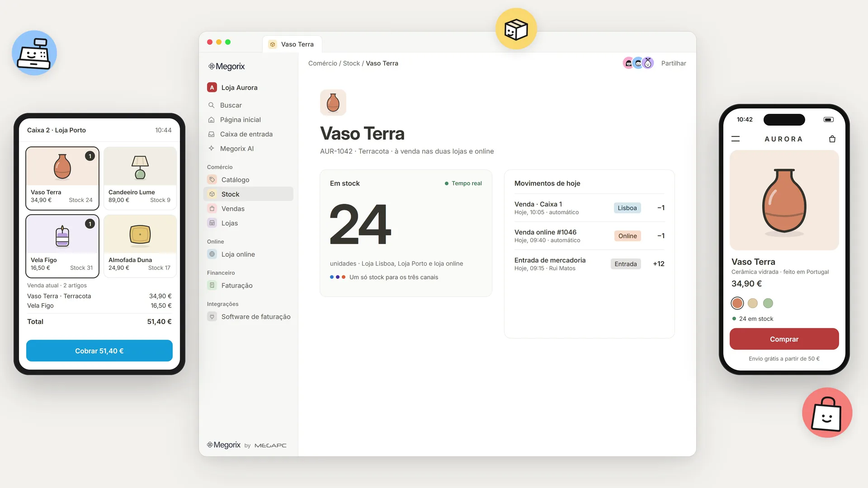The height and width of the screenshot is (488, 868).
Task: Click Entrada de mercadoria row
Action: coord(590,264)
